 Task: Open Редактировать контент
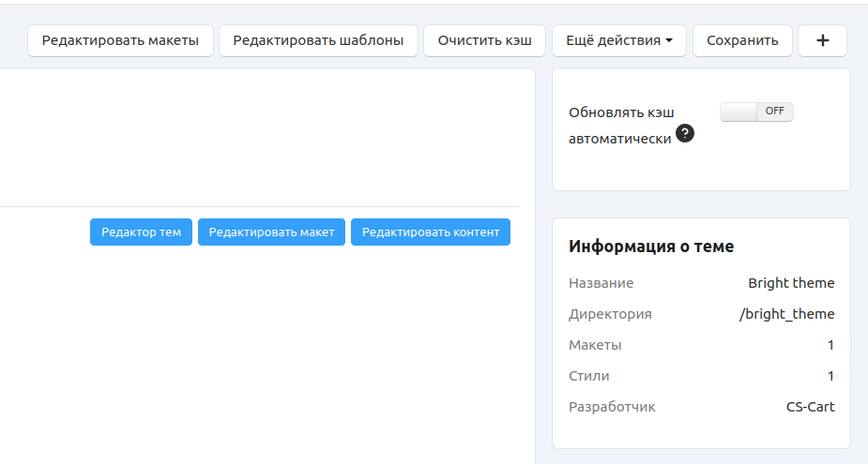pyautogui.click(x=430, y=232)
